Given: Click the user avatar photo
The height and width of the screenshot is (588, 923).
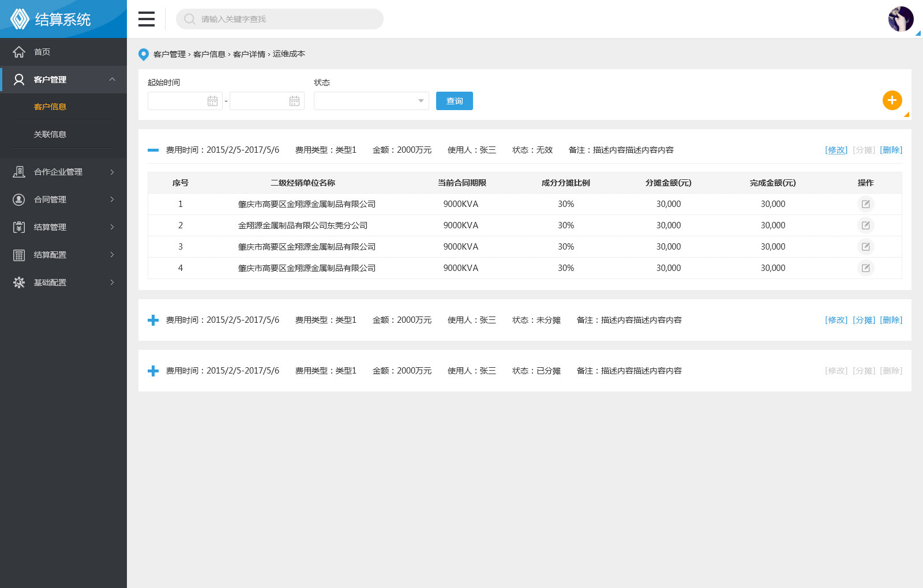Looking at the screenshot, I should [901, 19].
